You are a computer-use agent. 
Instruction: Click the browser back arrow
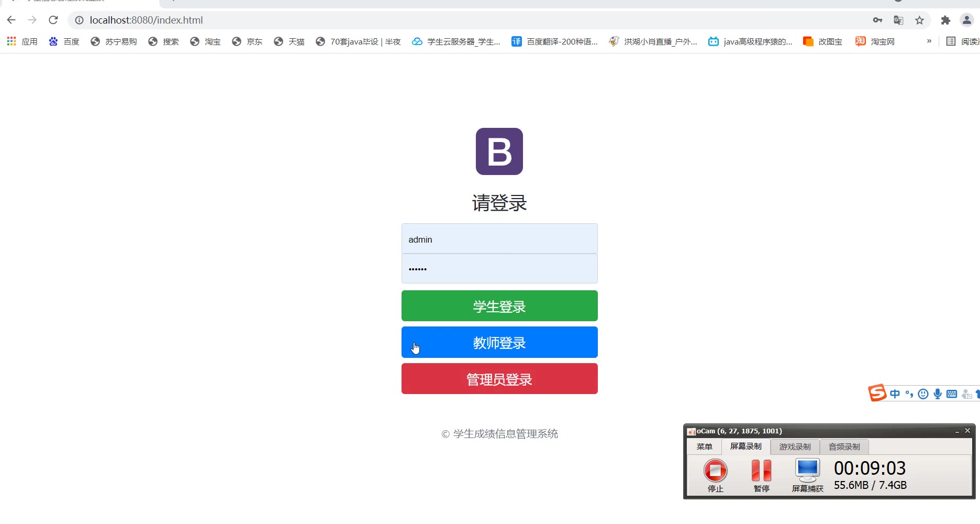coord(12,20)
